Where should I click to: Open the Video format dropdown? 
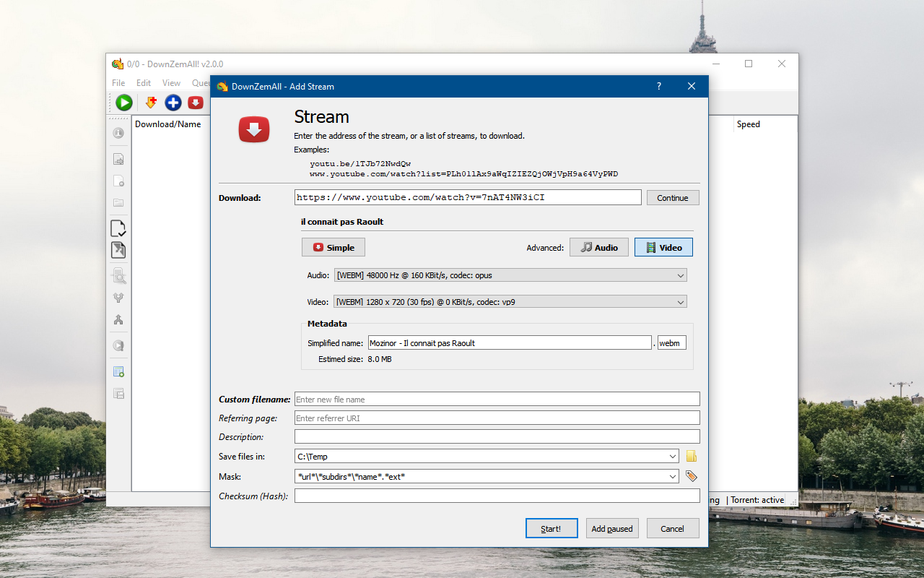coord(510,302)
